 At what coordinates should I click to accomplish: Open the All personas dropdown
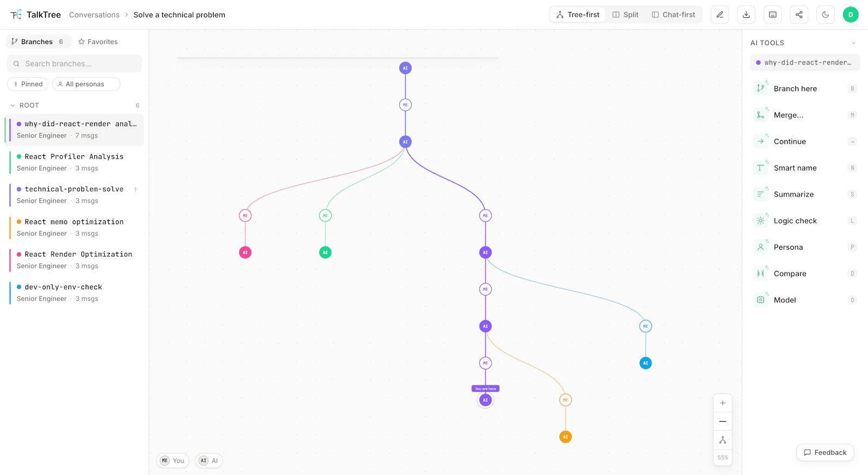coord(86,84)
